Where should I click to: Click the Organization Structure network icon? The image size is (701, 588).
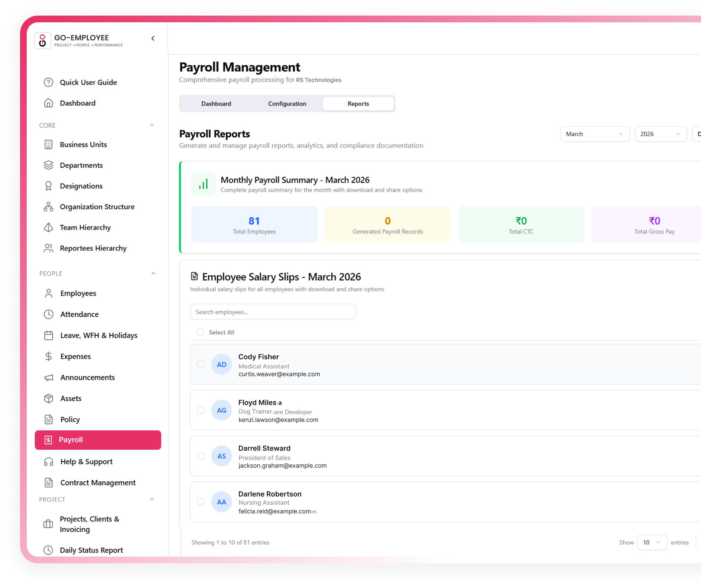pos(48,207)
